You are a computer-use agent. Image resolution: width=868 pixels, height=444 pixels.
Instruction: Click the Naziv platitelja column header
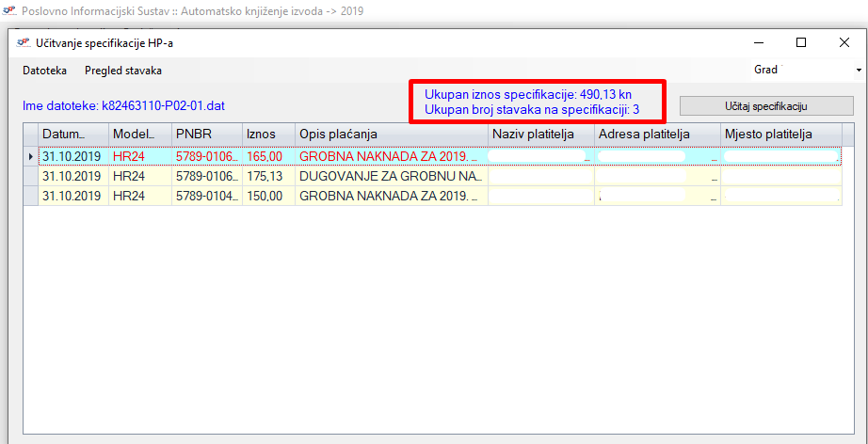pos(540,135)
